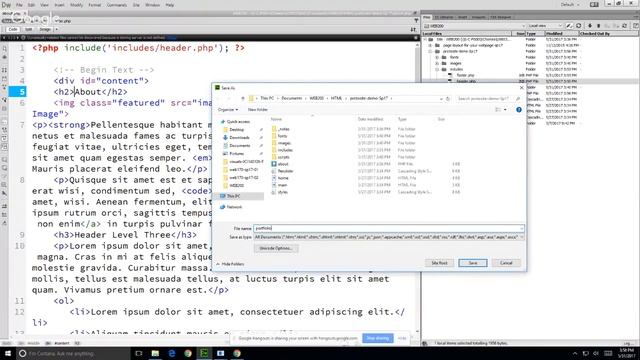Click the Unicode Options button
640x360 pixels.
tap(276, 248)
